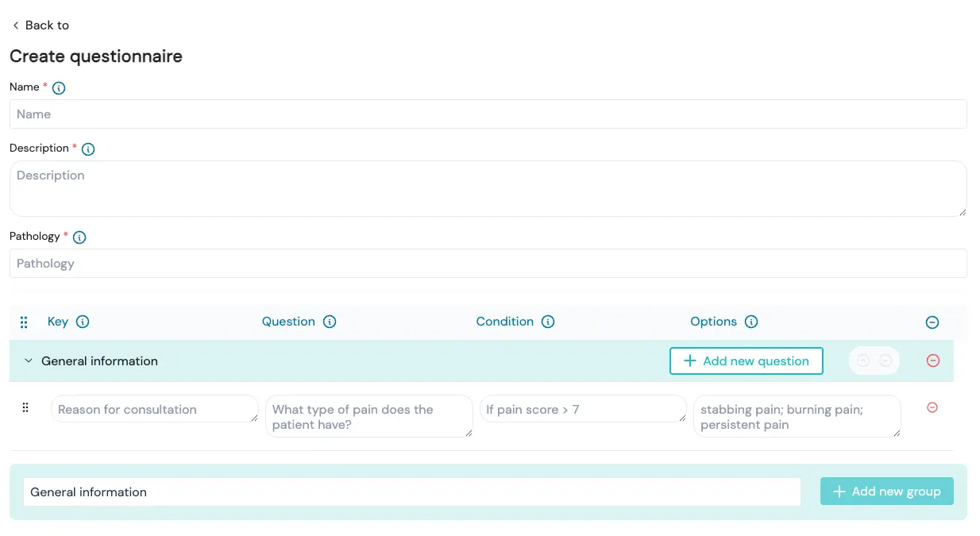Open the Question column info tooltip
This screenshot has height=536, width=980.
[329, 322]
